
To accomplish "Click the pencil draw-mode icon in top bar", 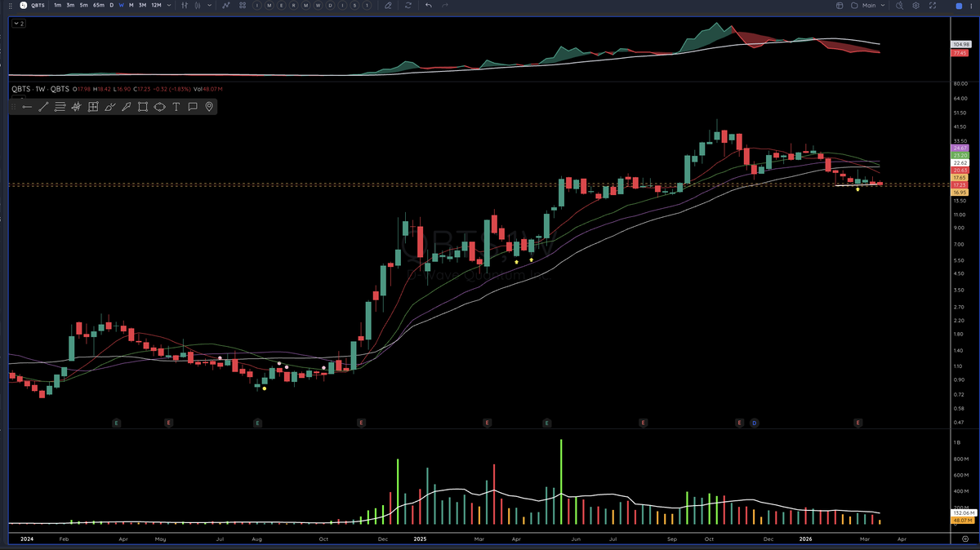I will coord(387,6).
